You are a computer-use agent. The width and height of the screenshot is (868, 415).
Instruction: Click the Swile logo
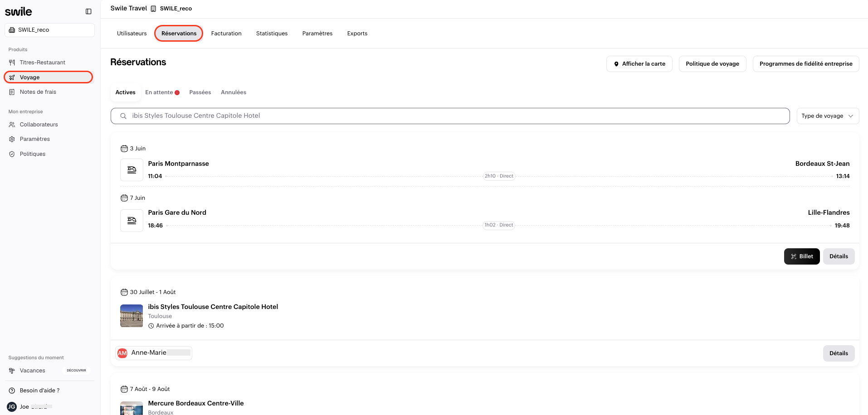(19, 12)
